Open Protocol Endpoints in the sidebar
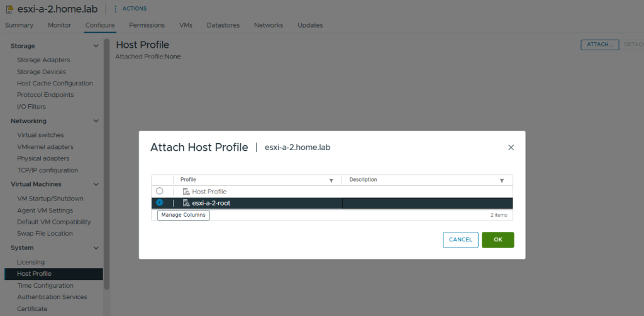The width and height of the screenshot is (644, 316). [45, 95]
